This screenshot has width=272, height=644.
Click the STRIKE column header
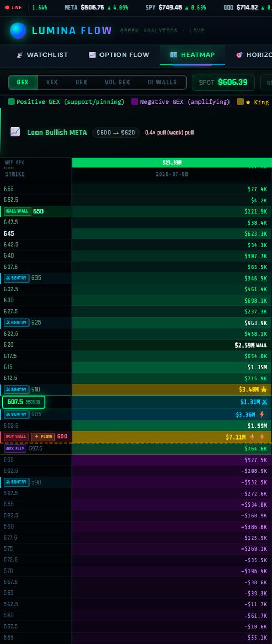coord(15,174)
